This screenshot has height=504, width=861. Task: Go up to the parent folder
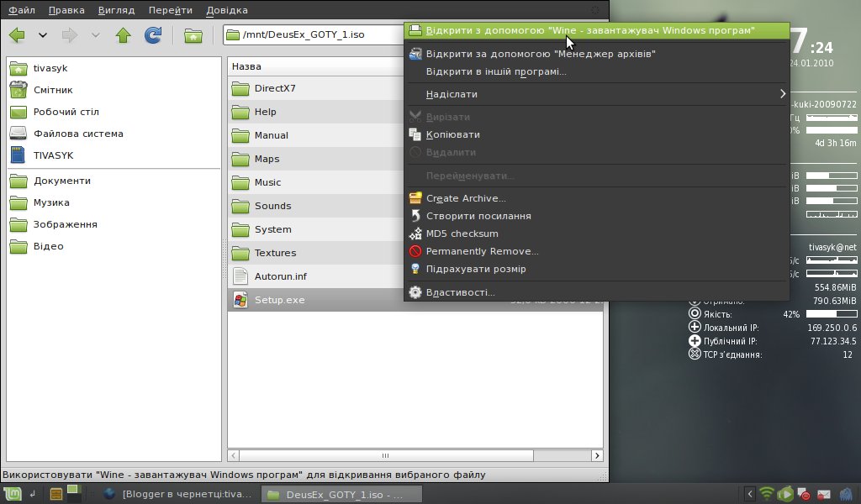[x=123, y=35]
